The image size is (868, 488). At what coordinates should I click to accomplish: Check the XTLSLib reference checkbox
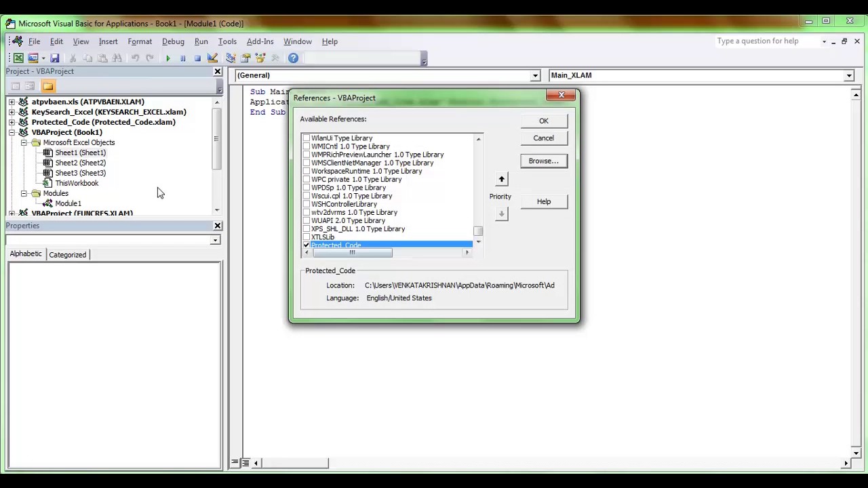[307, 237]
